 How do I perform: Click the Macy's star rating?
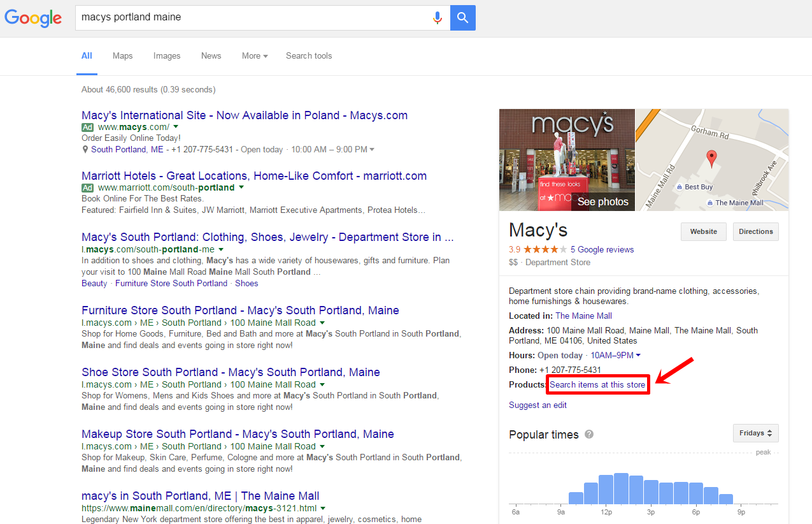coord(545,249)
